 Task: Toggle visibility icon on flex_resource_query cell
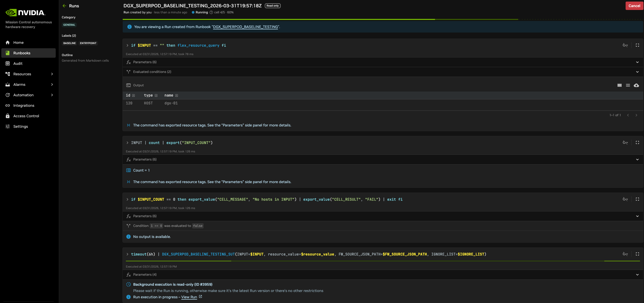625,45
